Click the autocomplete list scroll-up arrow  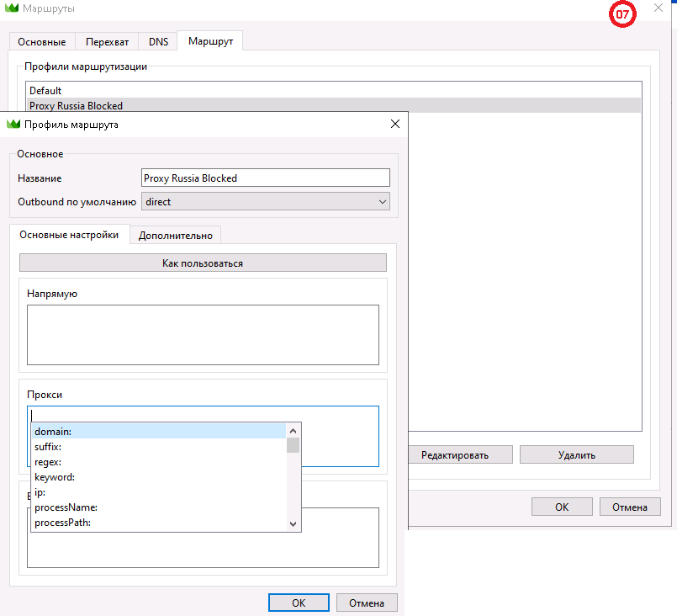[x=293, y=431]
